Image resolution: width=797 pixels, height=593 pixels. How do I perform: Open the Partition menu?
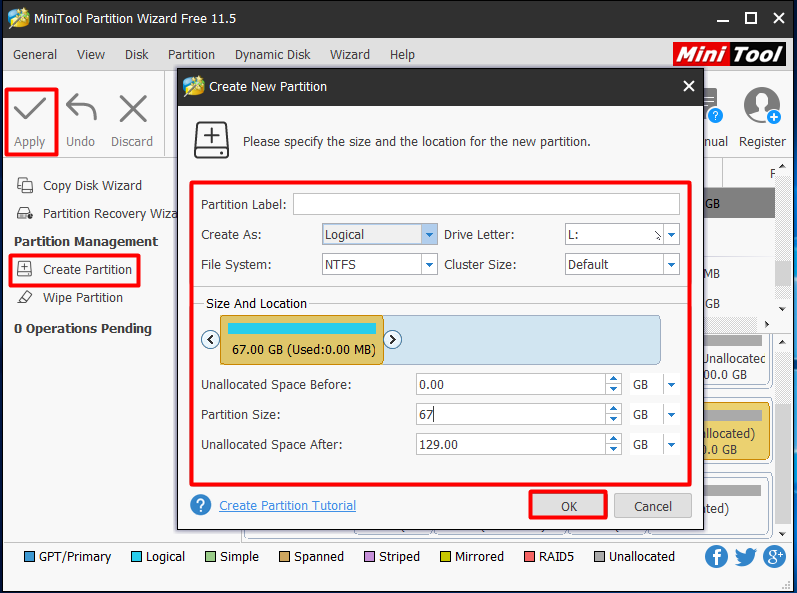pyautogui.click(x=191, y=54)
